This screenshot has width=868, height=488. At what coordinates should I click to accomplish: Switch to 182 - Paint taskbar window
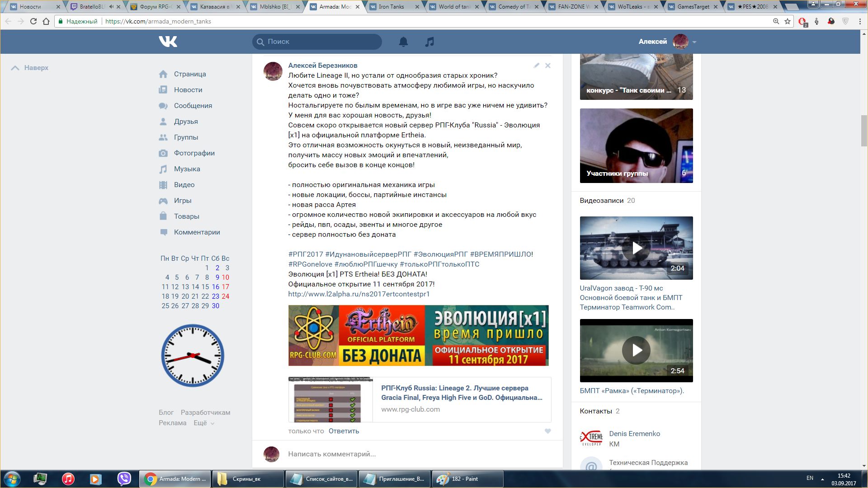(x=467, y=479)
